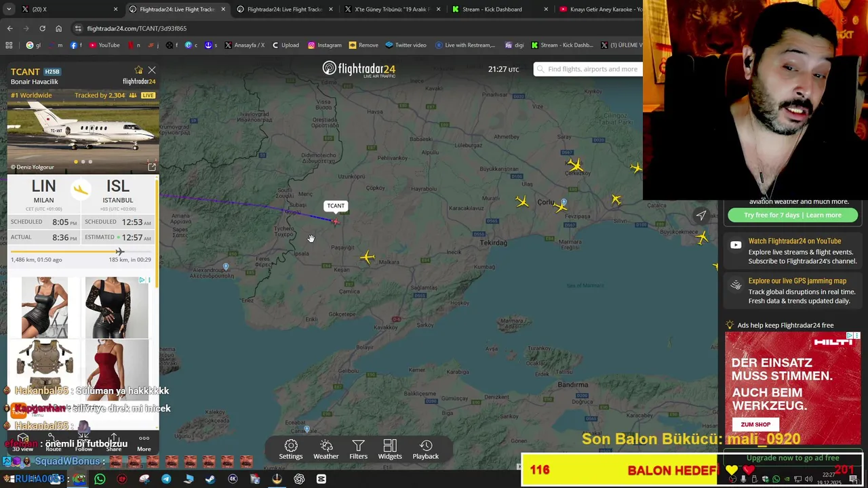Open the live GPS jamming map link
The image size is (868, 488).
coord(797,281)
